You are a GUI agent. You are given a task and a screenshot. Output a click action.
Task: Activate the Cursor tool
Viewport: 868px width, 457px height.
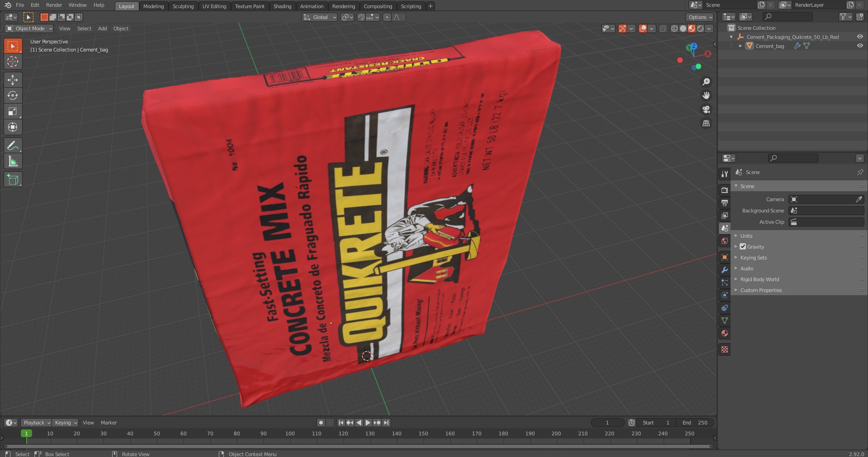pyautogui.click(x=13, y=62)
